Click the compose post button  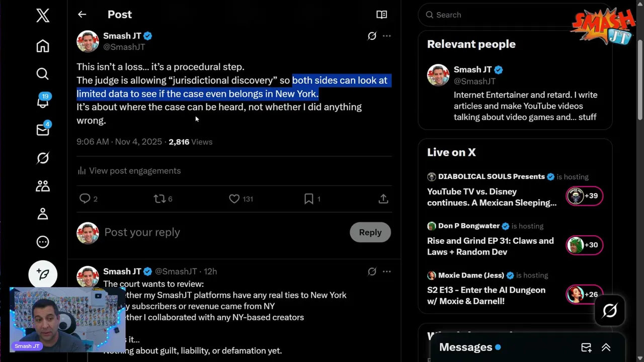point(43,275)
